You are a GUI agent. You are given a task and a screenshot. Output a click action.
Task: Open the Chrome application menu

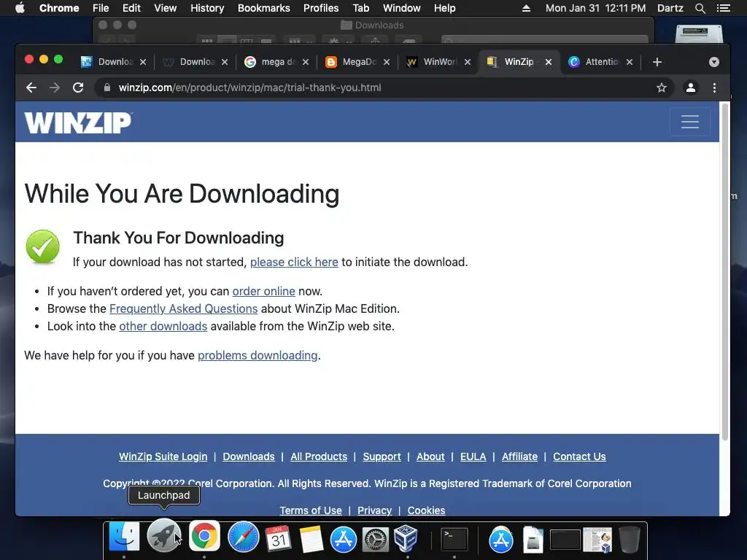pyautogui.click(x=59, y=8)
